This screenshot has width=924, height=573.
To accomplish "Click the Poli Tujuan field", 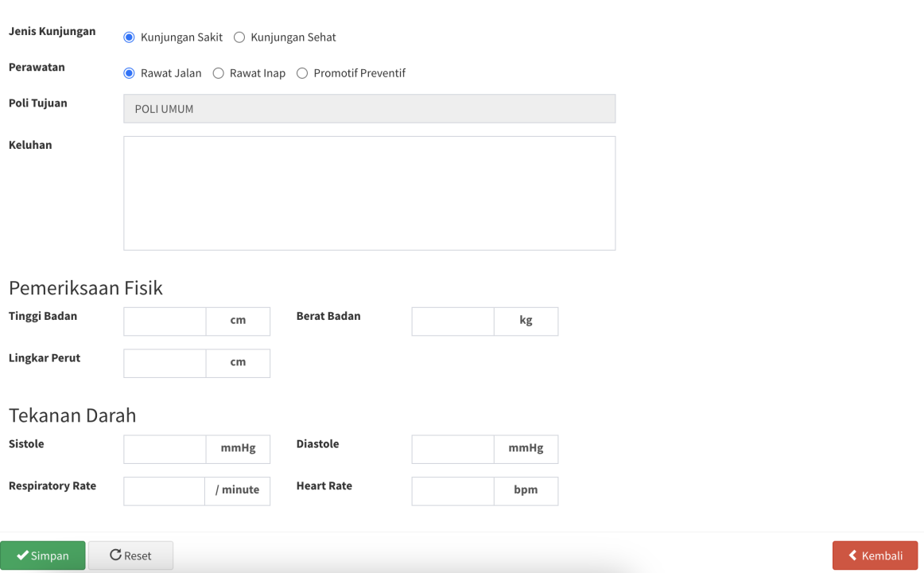I will pyautogui.click(x=369, y=109).
